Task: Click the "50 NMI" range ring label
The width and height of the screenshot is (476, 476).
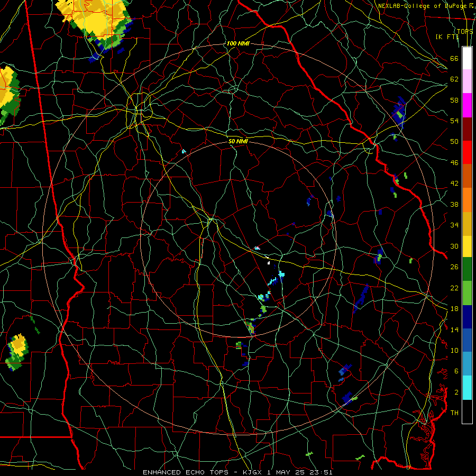Action: tap(238, 141)
